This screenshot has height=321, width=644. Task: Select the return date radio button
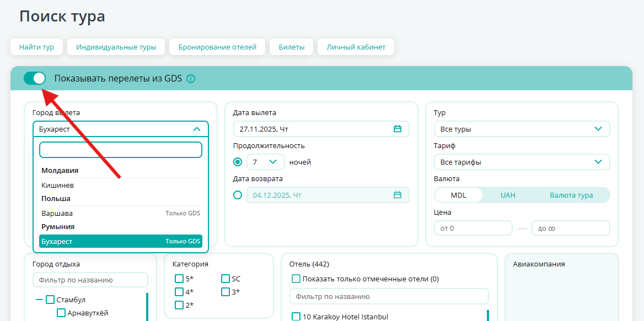point(238,195)
